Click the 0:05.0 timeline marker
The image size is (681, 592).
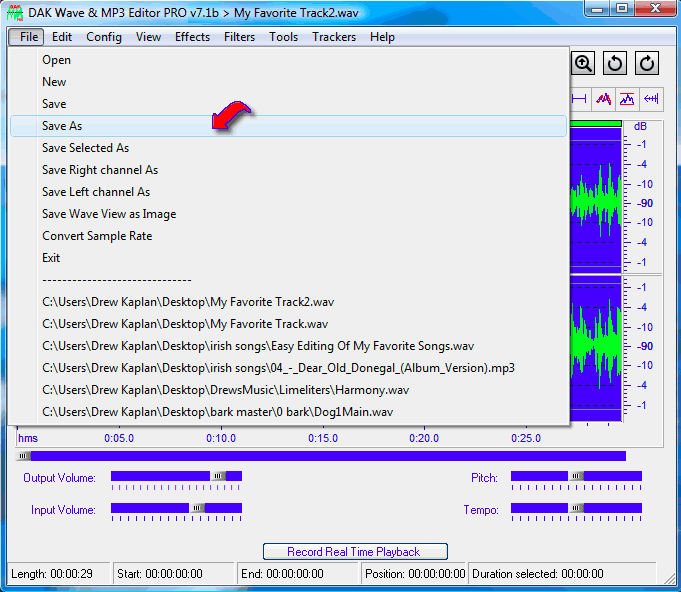click(119, 438)
